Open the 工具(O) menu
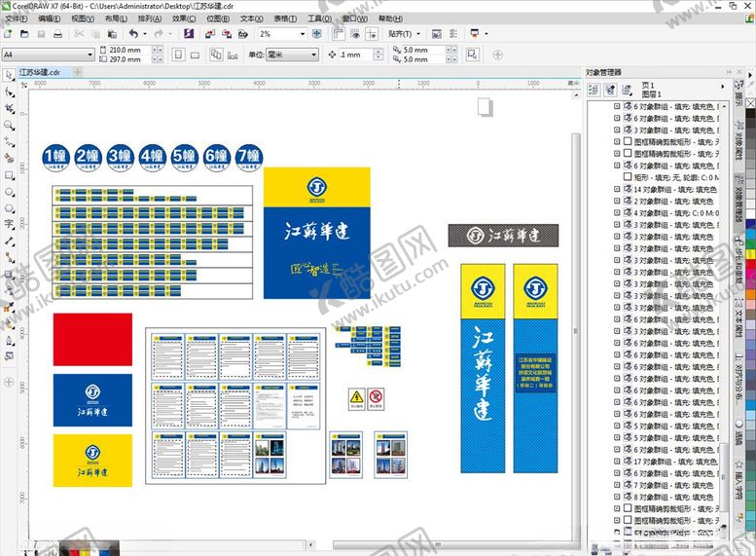This screenshot has width=756, height=556. (320, 19)
